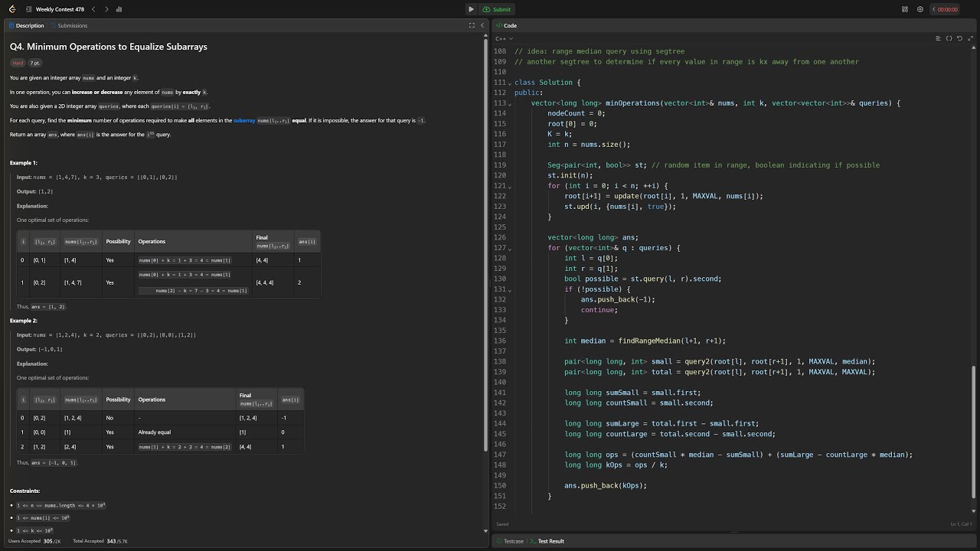Switch to the Submissions tab
980x551 pixels.
(69, 25)
